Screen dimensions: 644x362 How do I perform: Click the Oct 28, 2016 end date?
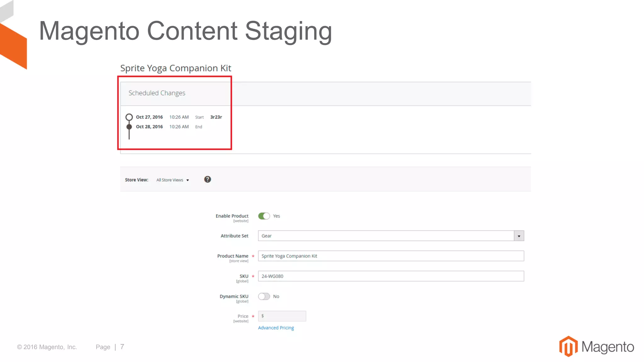149,127
